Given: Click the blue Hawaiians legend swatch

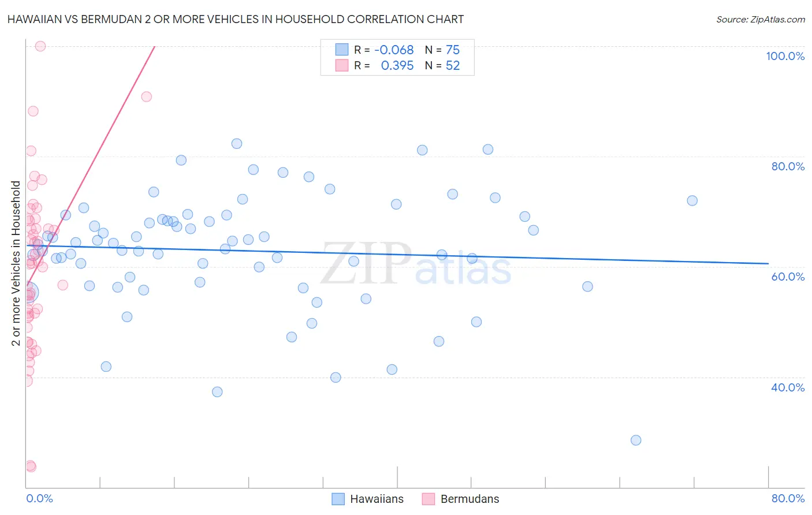Looking at the screenshot, I should click(338, 499).
